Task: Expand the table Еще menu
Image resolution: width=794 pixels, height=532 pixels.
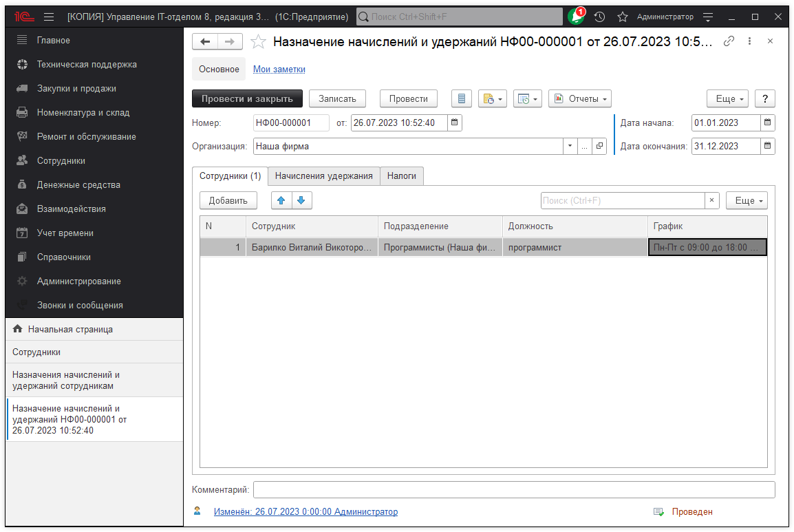Action: tap(747, 200)
